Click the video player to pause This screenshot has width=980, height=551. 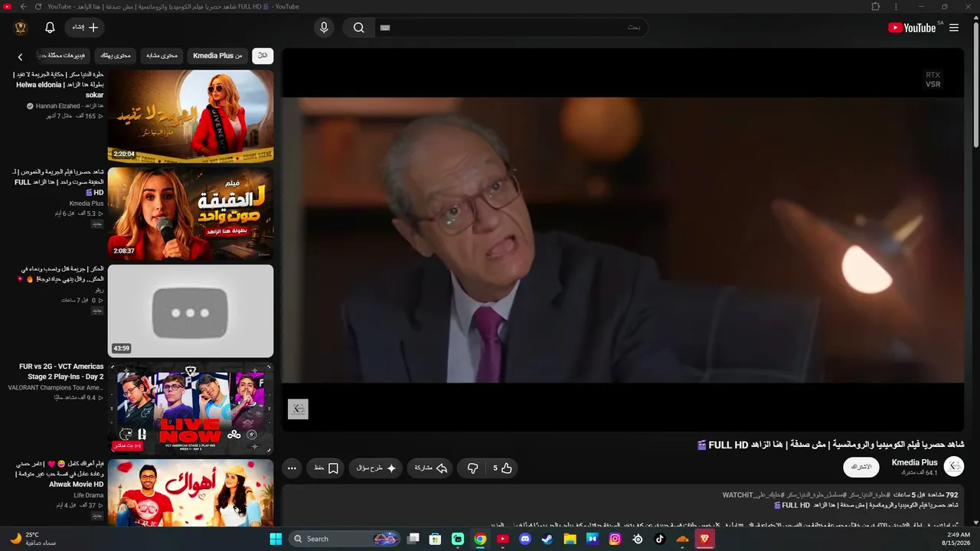point(622,240)
